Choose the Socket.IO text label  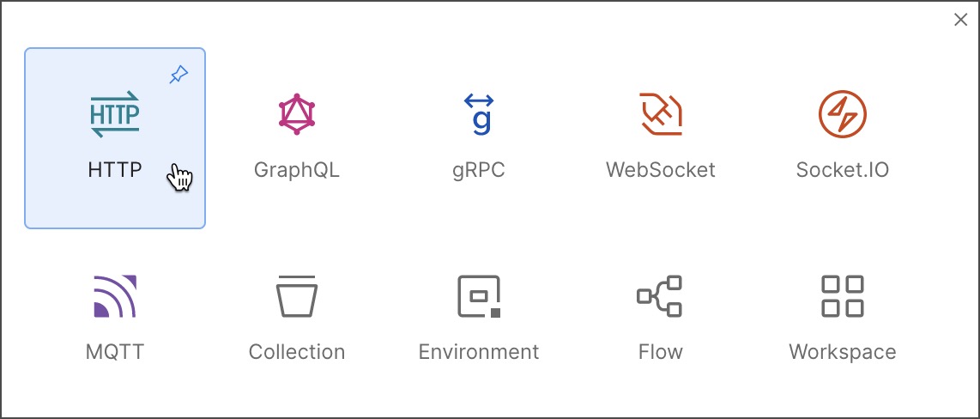[x=843, y=170]
